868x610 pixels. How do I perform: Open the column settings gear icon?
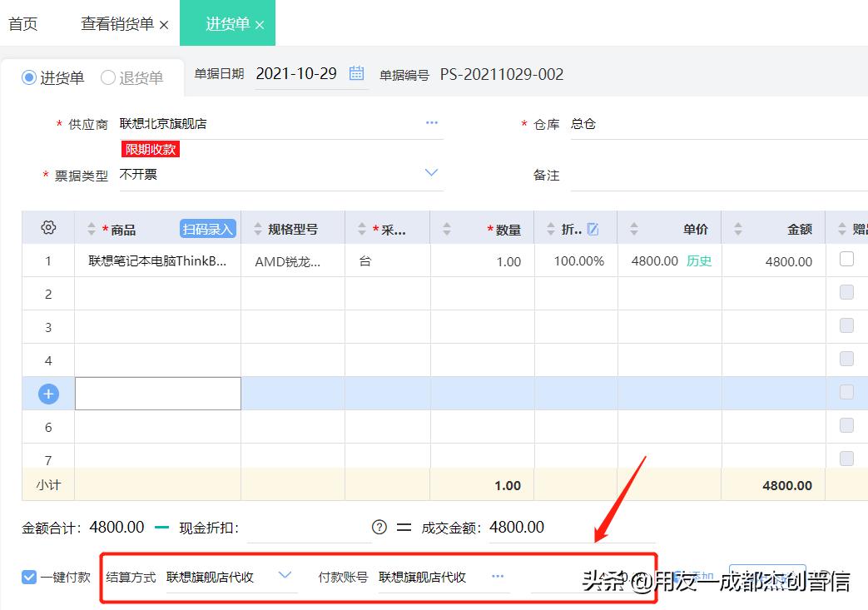[x=47, y=227]
